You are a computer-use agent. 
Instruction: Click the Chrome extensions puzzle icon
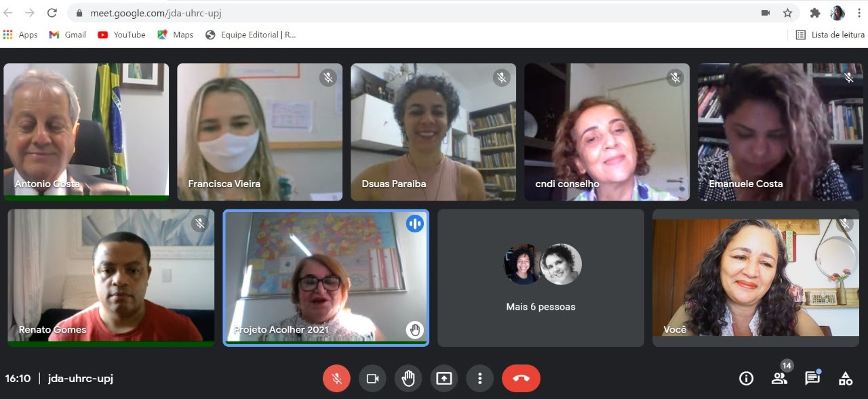[x=815, y=13]
